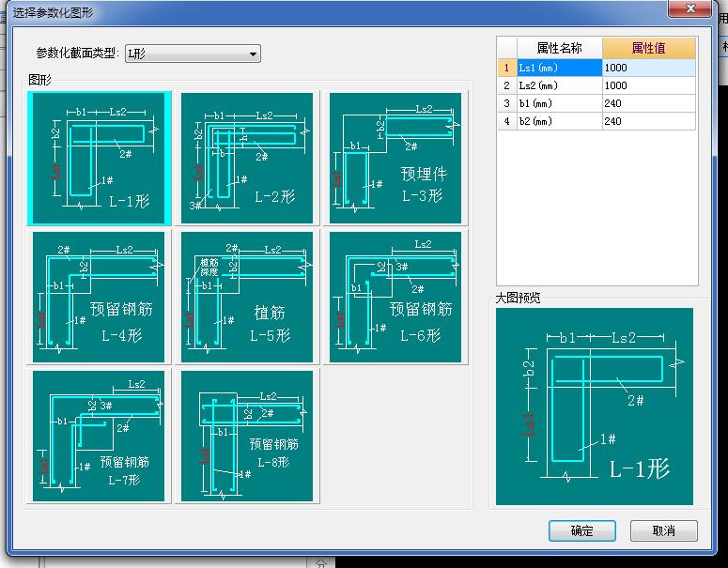Edit the b1 (mm) value 240
Screen dimensions: 728x568
coord(648,103)
